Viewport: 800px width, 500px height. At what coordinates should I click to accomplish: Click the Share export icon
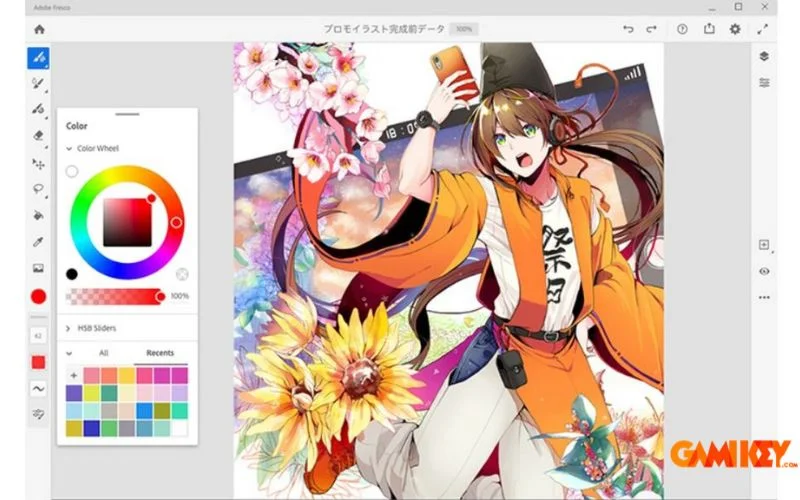coord(709,30)
